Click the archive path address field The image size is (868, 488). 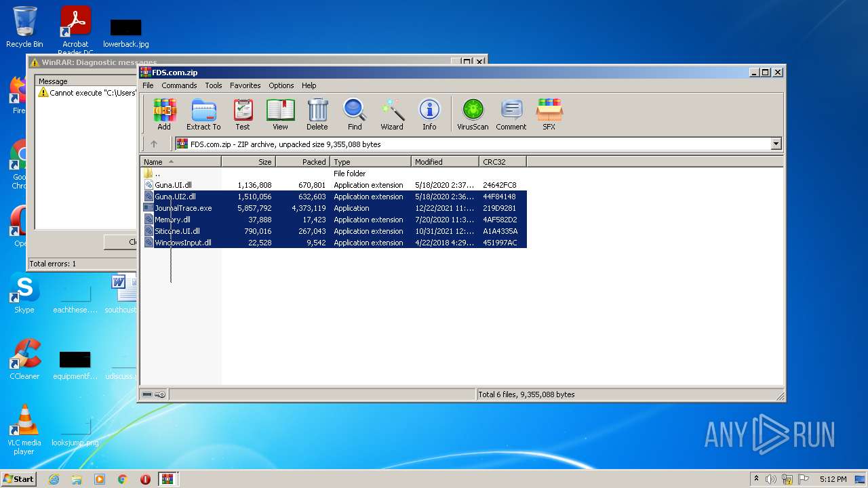point(473,144)
